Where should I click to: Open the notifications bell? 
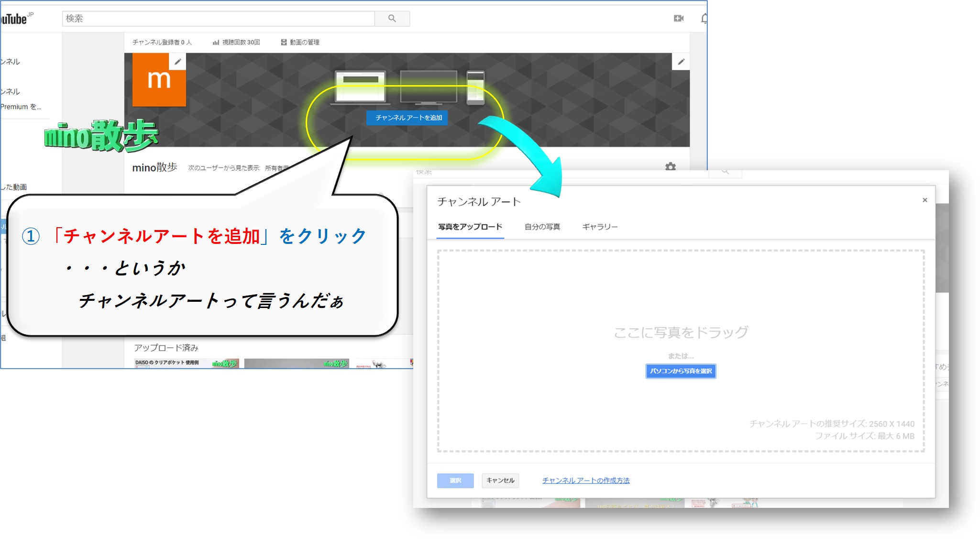point(704,19)
